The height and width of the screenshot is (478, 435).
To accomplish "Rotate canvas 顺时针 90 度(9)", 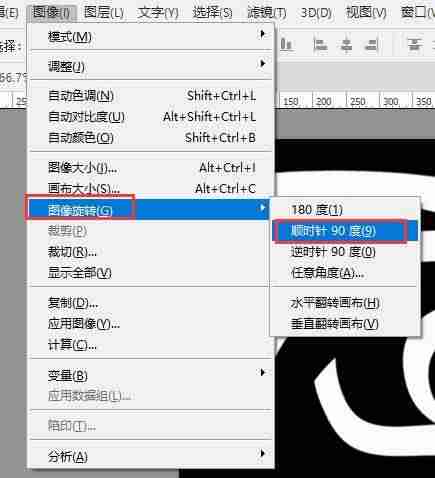I will [345, 231].
